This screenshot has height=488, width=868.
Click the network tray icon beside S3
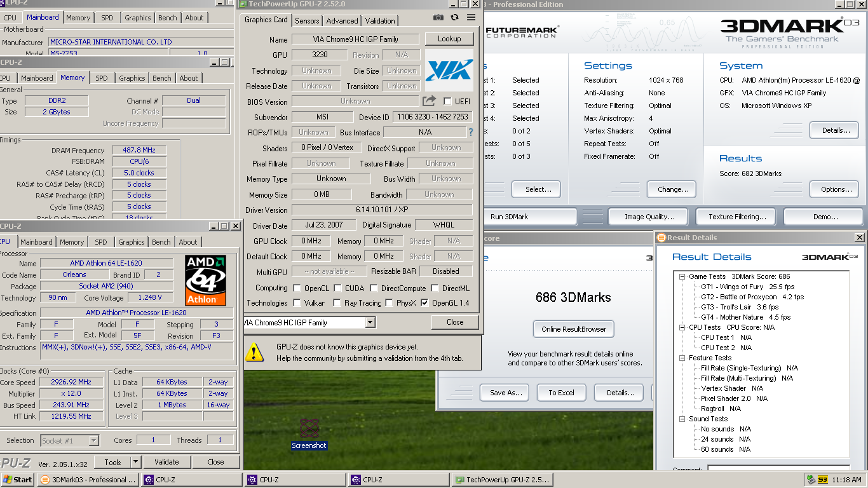(x=811, y=480)
